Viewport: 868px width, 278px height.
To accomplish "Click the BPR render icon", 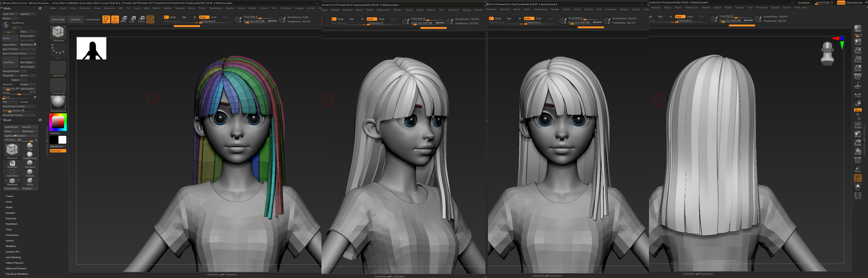I will click(858, 29).
